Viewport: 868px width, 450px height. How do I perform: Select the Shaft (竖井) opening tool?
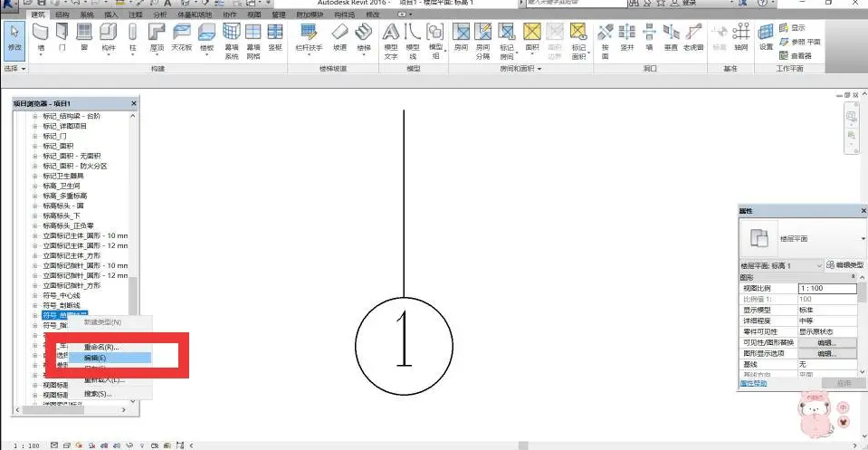(x=627, y=38)
